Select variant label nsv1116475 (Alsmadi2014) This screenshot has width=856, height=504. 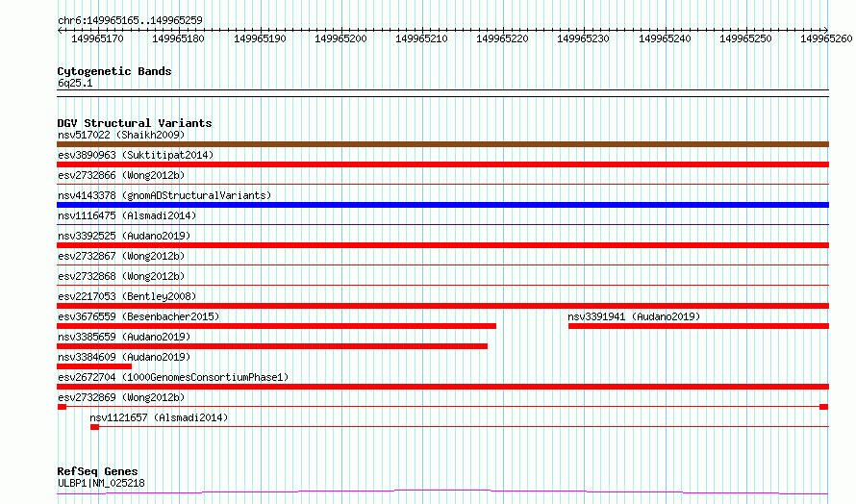coord(127,215)
